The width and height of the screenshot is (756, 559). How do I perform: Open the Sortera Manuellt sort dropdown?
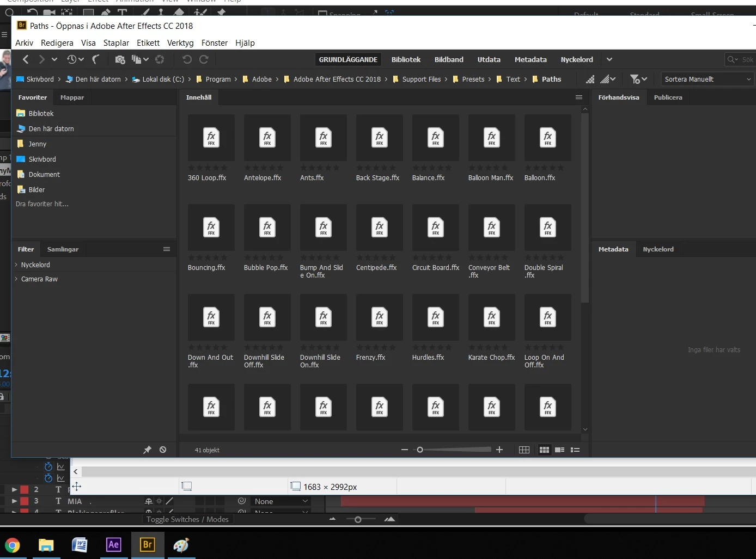(708, 79)
